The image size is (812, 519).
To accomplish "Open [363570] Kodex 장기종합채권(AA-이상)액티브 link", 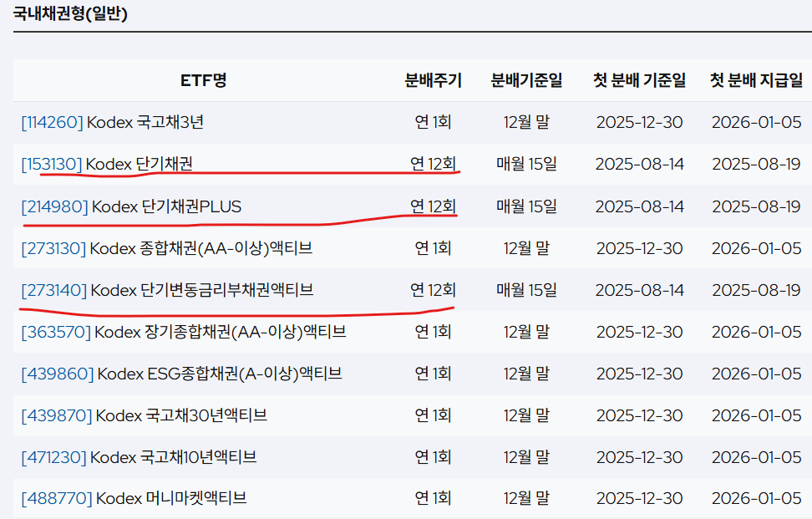I will pos(183,332).
